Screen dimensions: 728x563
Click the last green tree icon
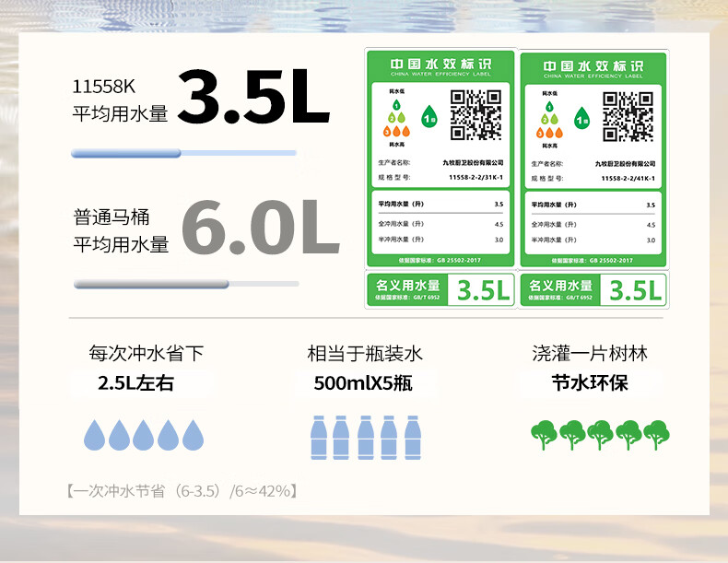[x=656, y=433]
